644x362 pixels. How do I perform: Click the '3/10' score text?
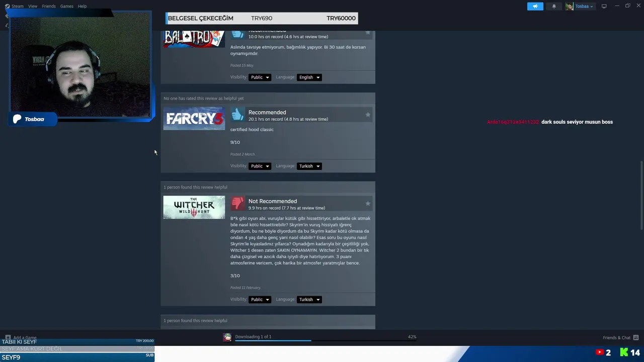click(235, 276)
